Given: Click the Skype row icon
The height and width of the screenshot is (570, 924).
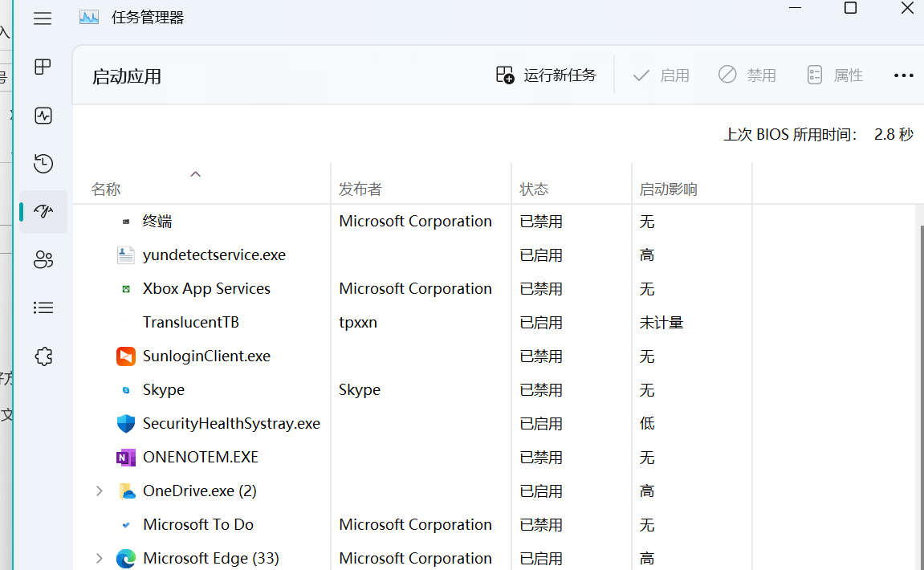Looking at the screenshot, I should [125, 389].
